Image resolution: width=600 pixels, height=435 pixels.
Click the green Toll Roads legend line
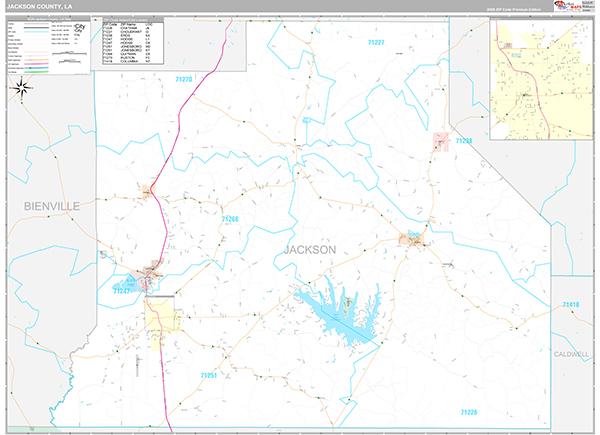pos(36,72)
